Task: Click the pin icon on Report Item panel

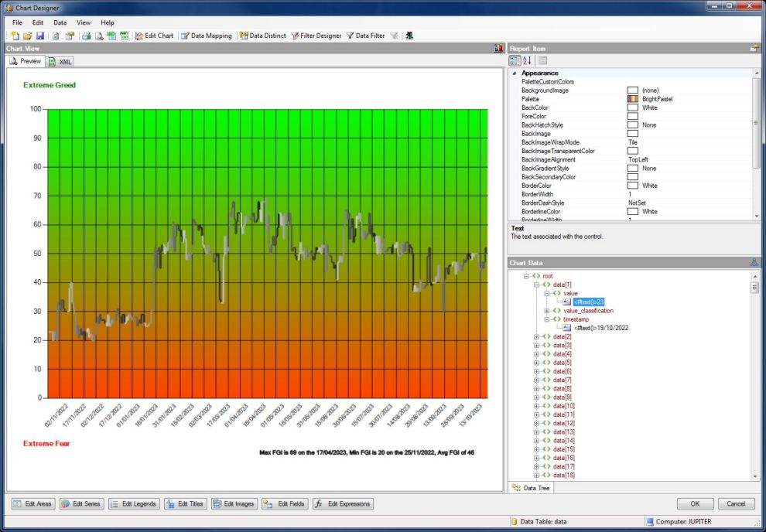Action: [754, 48]
